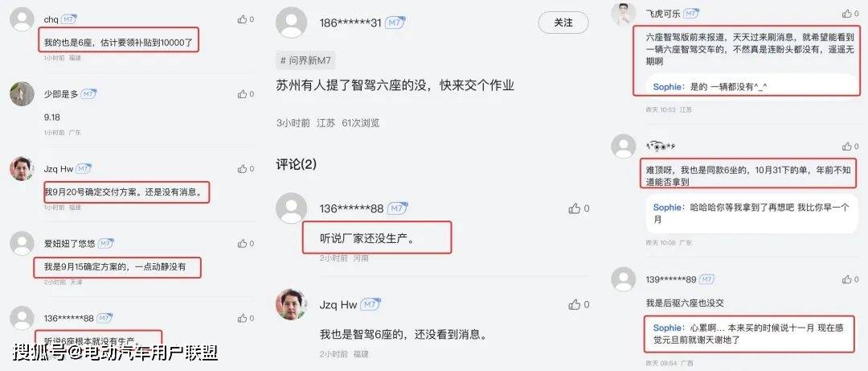Like 139******89's comment thumbs-up
Viewport: 868px width, 371px height.
tap(847, 279)
